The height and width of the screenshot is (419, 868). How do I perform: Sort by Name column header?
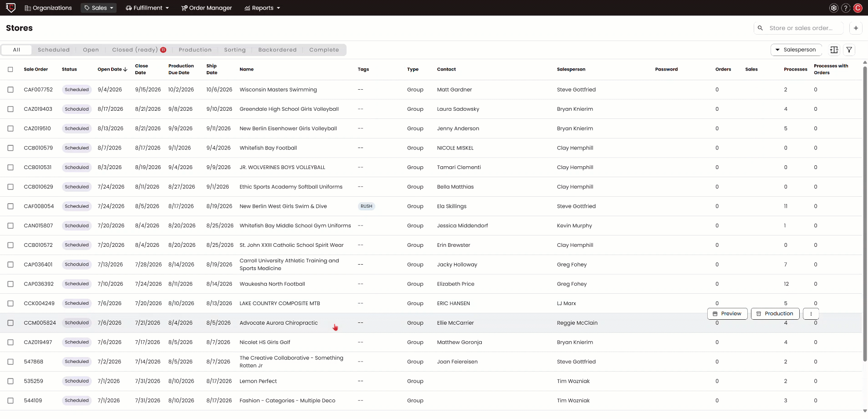(x=246, y=69)
